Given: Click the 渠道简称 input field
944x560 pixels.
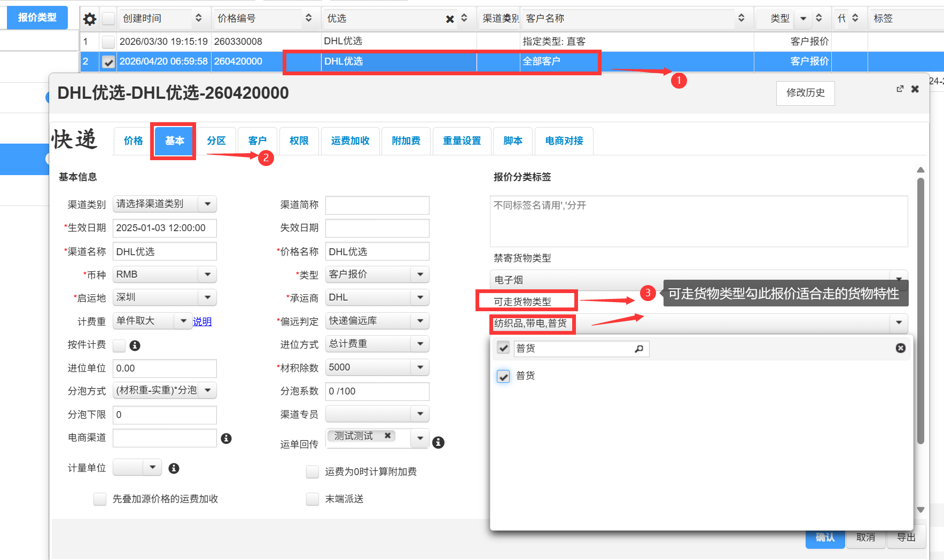Looking at the screenshot, I should [x=377, y=205].
